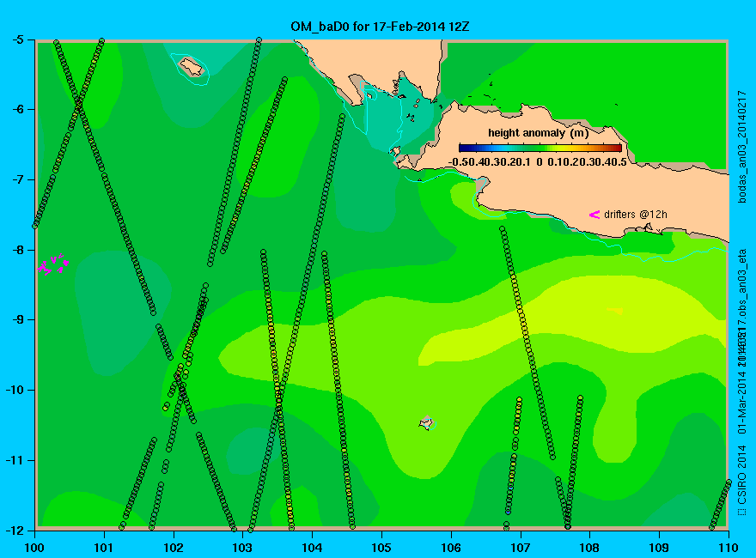Click the magenta drifter symbol in legend
Screen dimensions: 756x558
tap(594, 215)
